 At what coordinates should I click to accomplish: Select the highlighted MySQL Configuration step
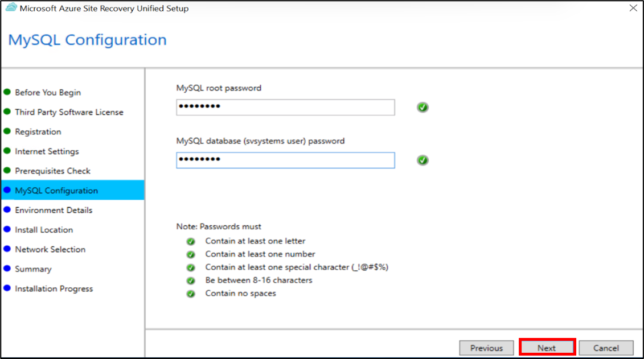pyautogui.click(x=73, y=191)
